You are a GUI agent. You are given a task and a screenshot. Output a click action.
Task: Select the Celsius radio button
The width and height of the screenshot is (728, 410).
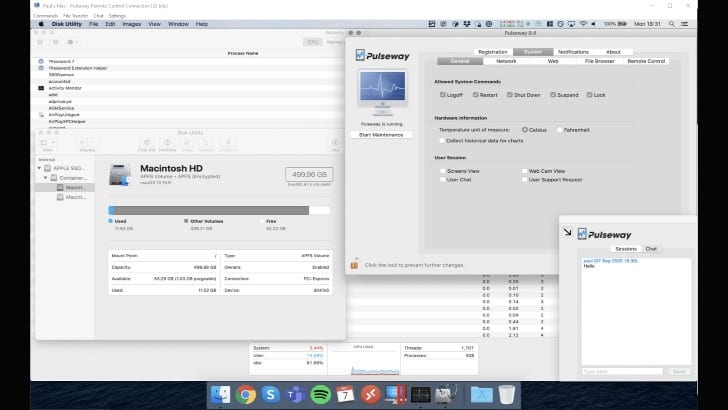point(525,130)
